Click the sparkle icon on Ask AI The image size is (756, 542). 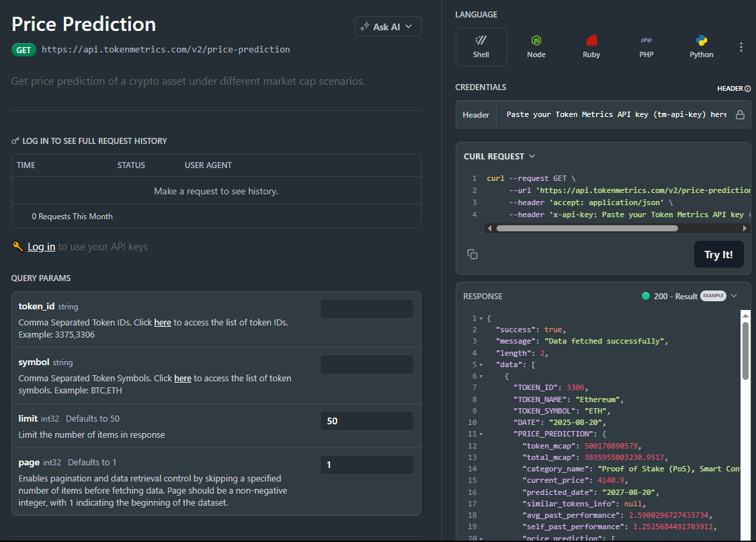tap(365, 26)
